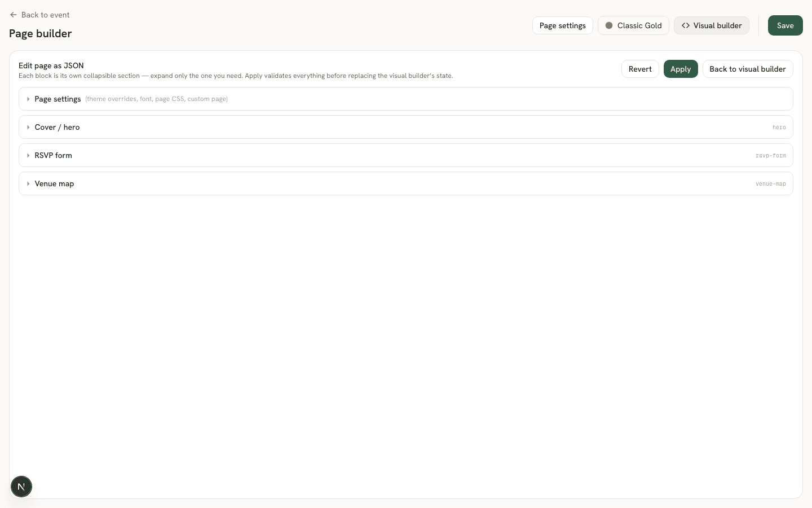The height and width of the screenshot is (508, 812).
Task: Click the Venue map section title
Action: click(54, 183)
